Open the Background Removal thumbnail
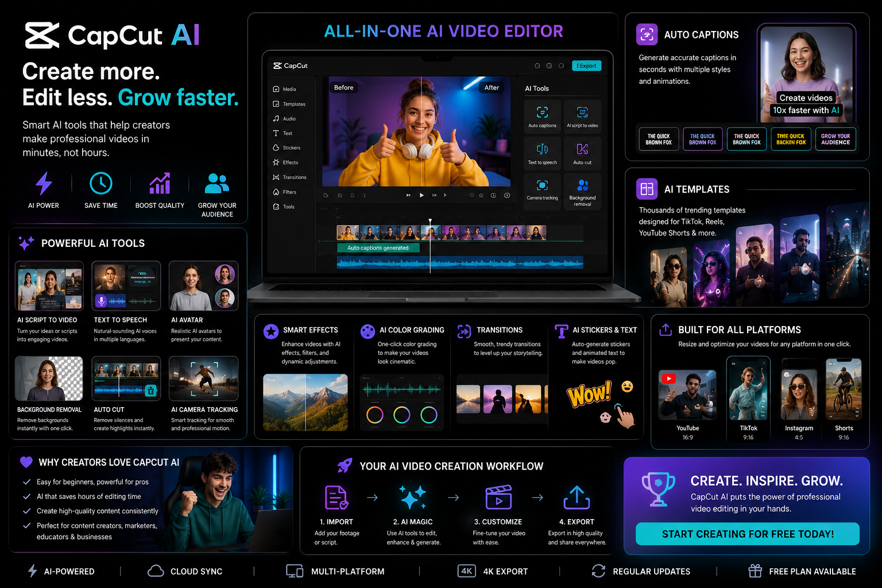The image size is (882, 588). pyautogui.click(x=49, y=378)
